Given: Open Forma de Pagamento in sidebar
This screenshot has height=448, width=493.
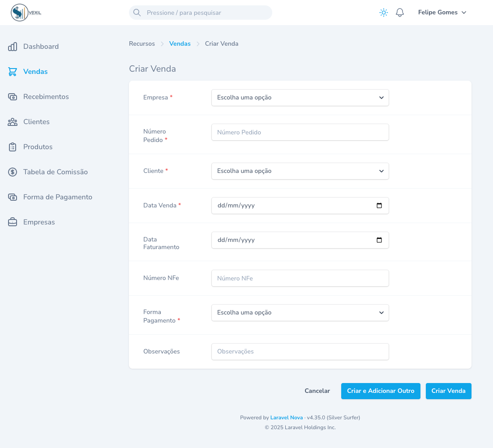Looking at the screenshot, I should click(57, 197).
